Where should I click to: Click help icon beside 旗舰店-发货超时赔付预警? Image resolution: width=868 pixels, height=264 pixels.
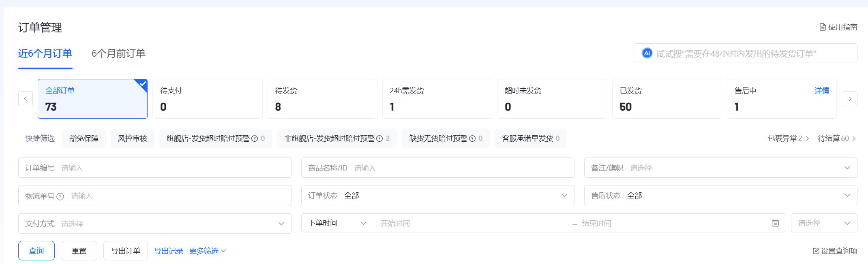(255, 138)
